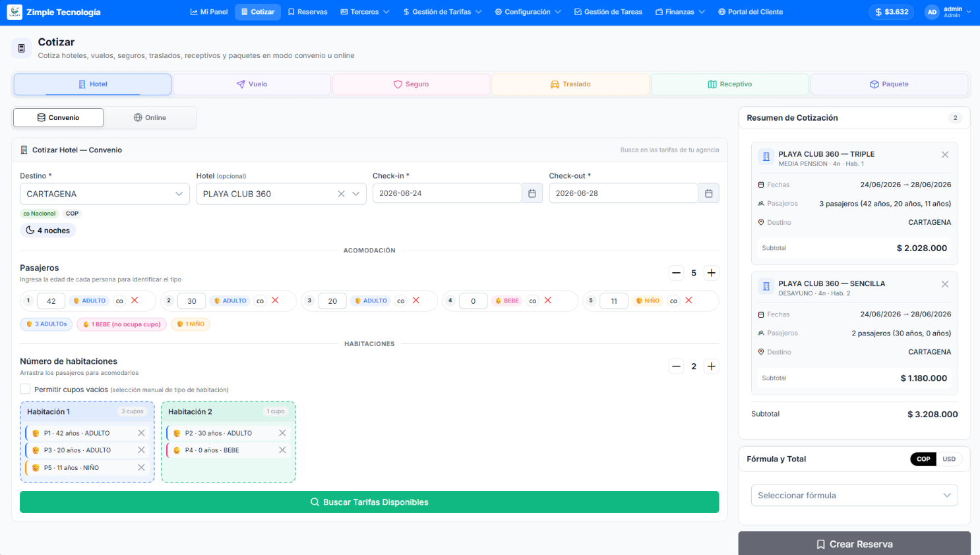
Task: Toggle nationality CO for passenger 1
Action: [119, 301]
